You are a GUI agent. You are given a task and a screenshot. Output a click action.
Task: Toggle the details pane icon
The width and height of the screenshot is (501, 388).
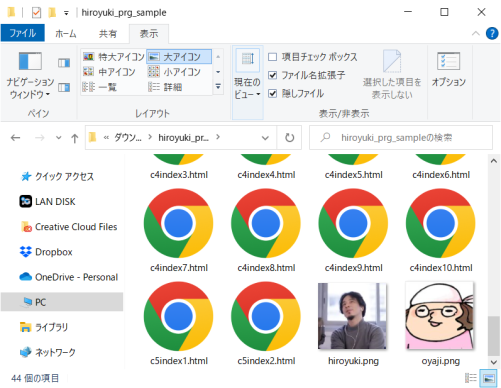(x=64, y=88)
